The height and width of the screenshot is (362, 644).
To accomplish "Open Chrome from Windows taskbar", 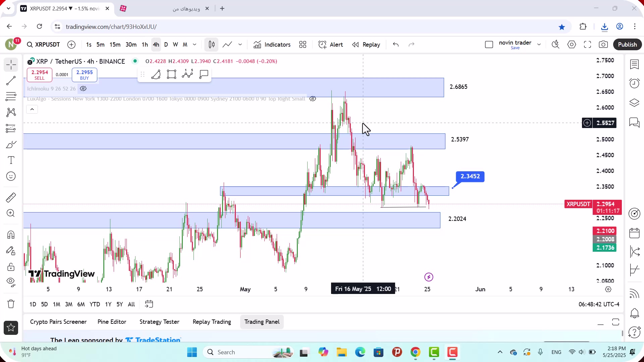I will click(416, 352).
